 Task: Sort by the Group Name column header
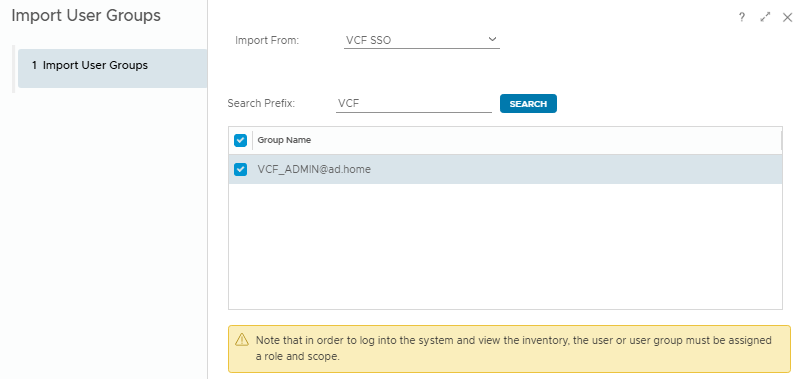284,140
